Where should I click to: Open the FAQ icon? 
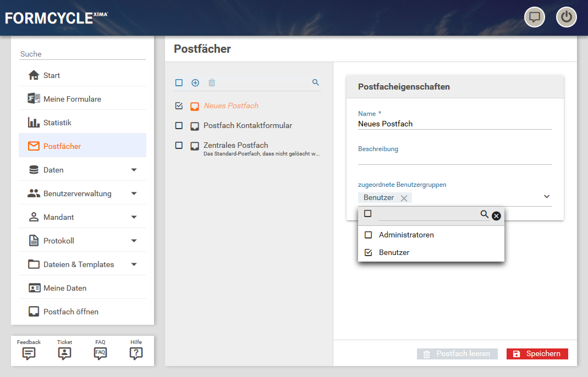tap(100, 353)
